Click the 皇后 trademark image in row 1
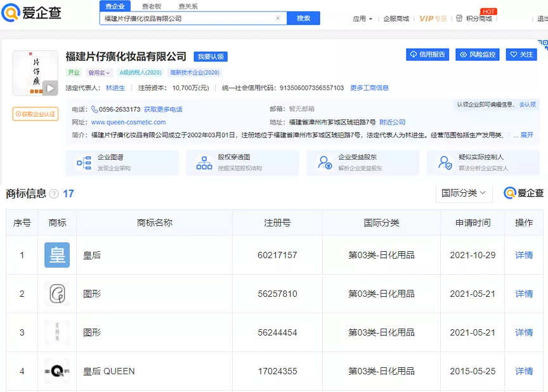 click(x=57, y=255)
